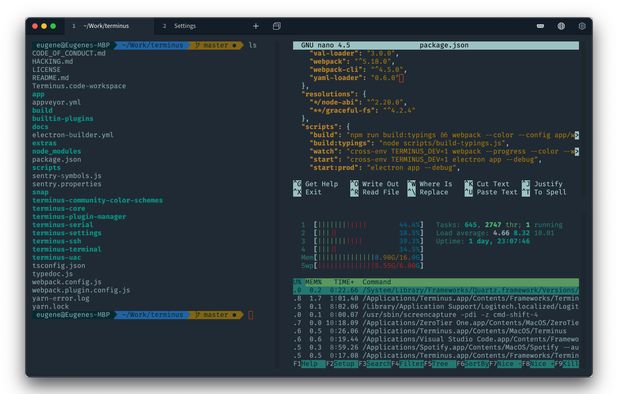The image size is (618, 394).
Task: Click nano Paste Text shortcut
Action: coord(491,192)
